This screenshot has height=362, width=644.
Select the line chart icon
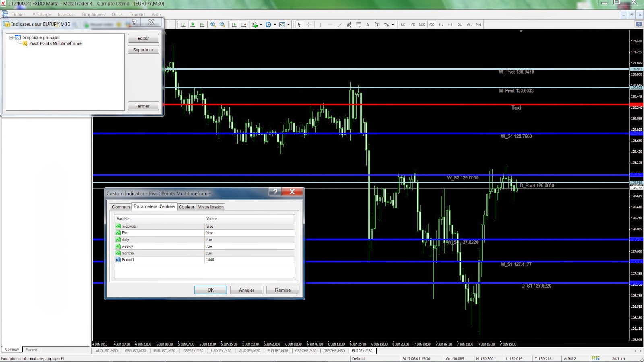[x=202, y=25]
